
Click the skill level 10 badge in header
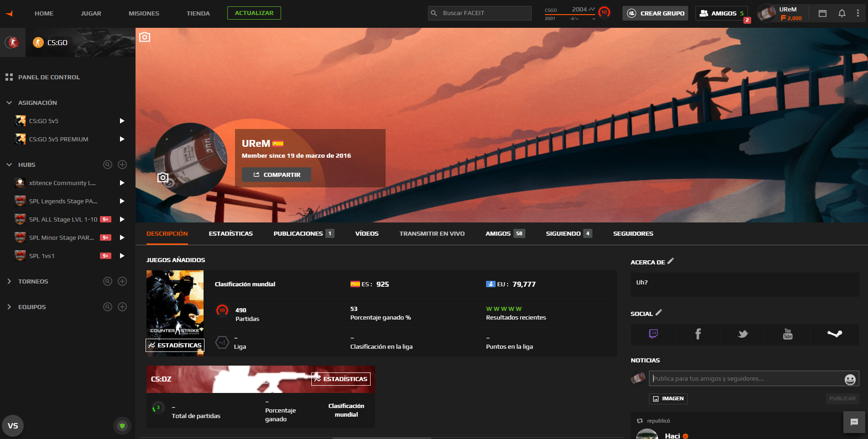pos(604,12)
